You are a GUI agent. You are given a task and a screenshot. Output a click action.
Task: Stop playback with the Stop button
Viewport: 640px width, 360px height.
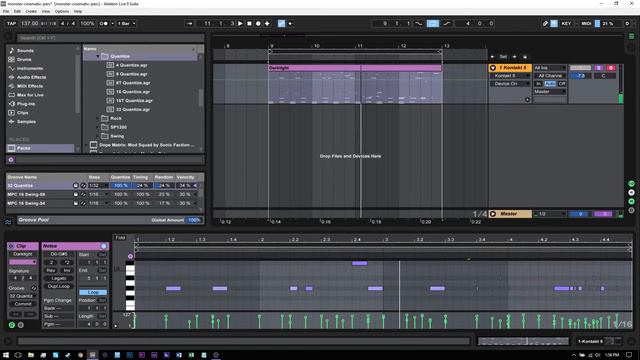pyautogui.click(x=249, y=24)
